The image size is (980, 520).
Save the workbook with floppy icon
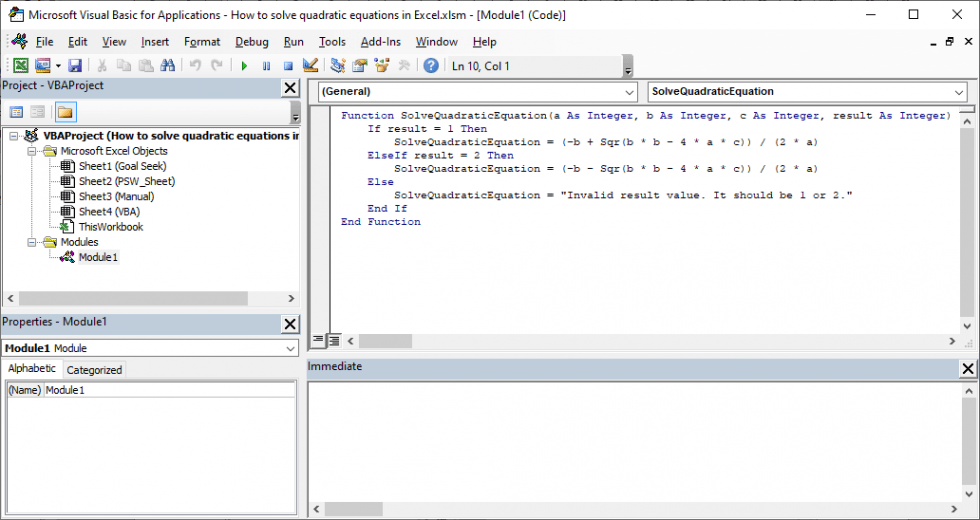coord(75,66)
